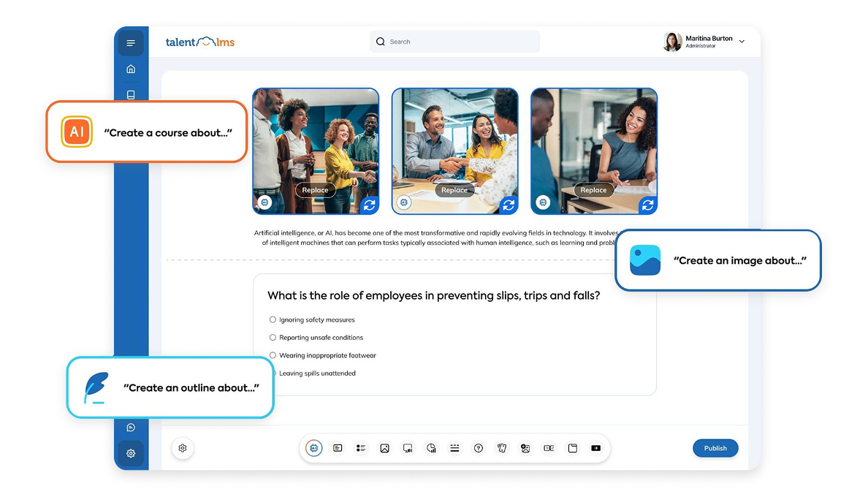Open the round settings gear beside the toolbar
Image resolution: width=868 pixels, height=497 pixels.
(x=183, y=448)
